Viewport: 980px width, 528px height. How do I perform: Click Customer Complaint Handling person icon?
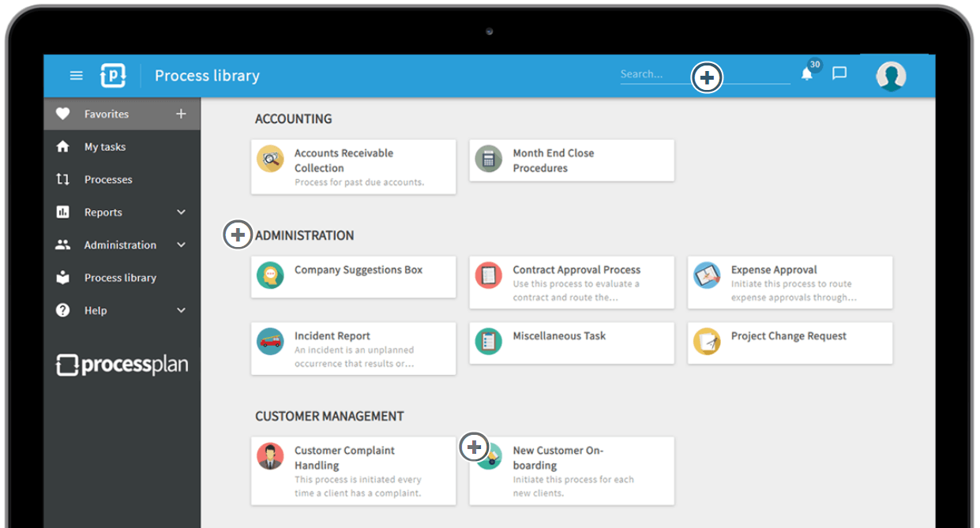click(270, 456)
